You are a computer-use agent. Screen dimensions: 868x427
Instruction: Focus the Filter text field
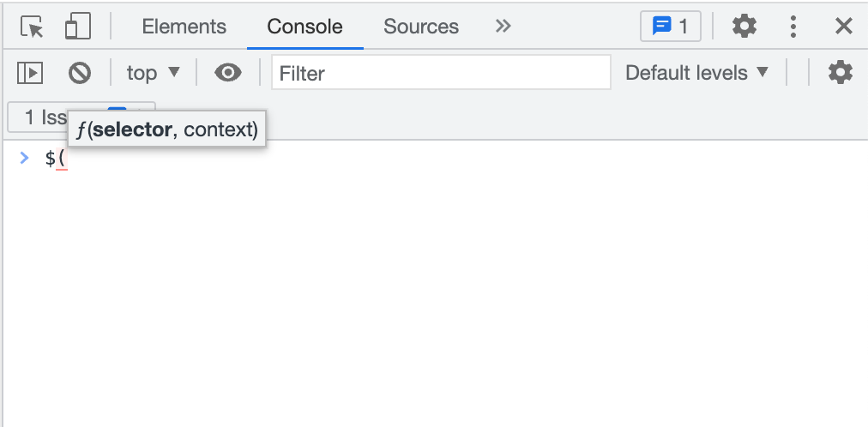[x=441, y=73]
